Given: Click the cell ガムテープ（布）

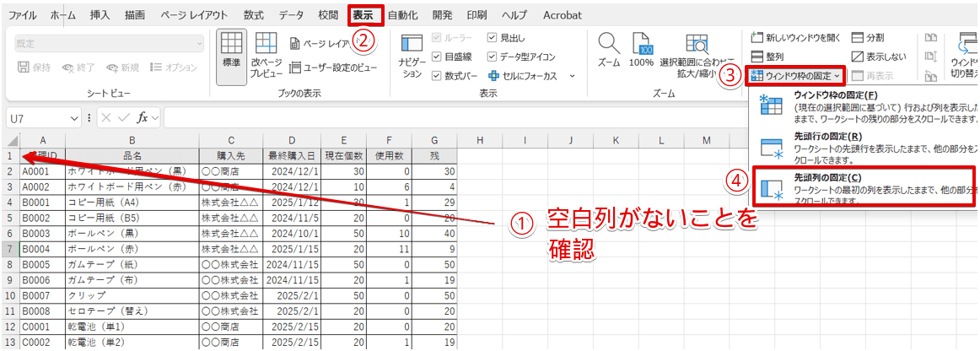Looking at the screenshot, I should click(x=132, y=279).
